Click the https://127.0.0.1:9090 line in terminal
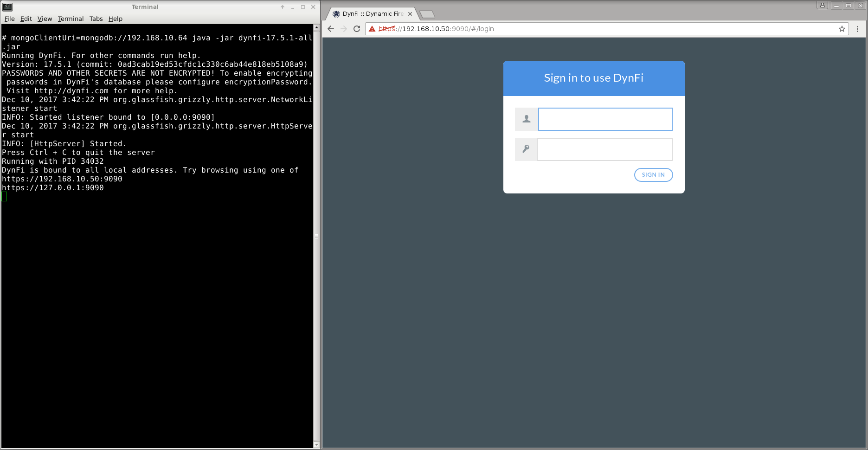Screen dimensions: 868x450 pyautogui.click(x=53, y=188)
